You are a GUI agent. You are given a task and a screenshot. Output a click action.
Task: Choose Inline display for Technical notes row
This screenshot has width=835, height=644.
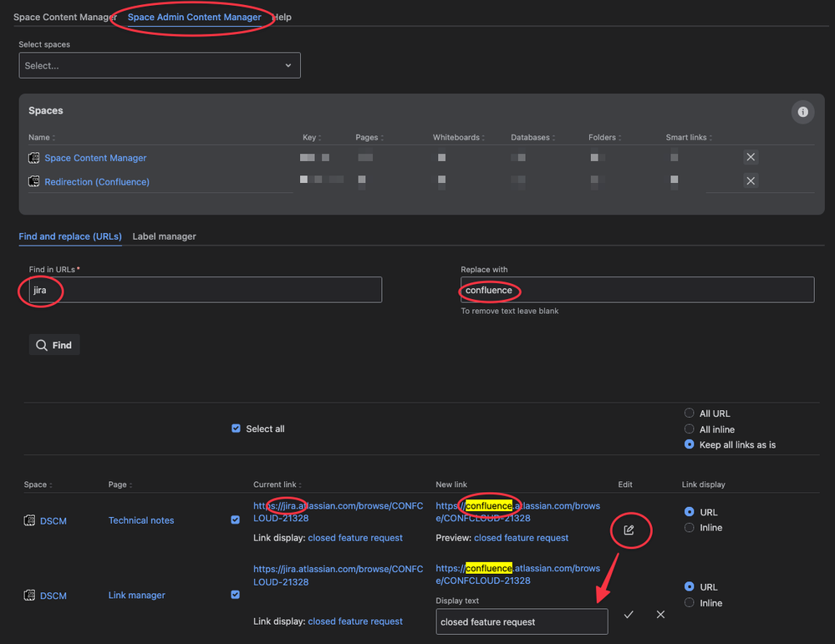689,527
